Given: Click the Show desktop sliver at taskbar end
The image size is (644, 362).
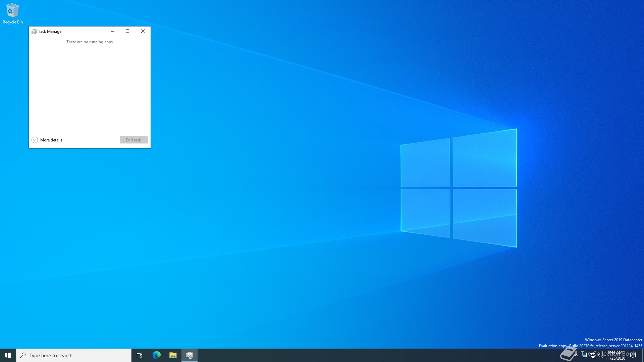Looking at the screenshot, I should tap(643, 355).
